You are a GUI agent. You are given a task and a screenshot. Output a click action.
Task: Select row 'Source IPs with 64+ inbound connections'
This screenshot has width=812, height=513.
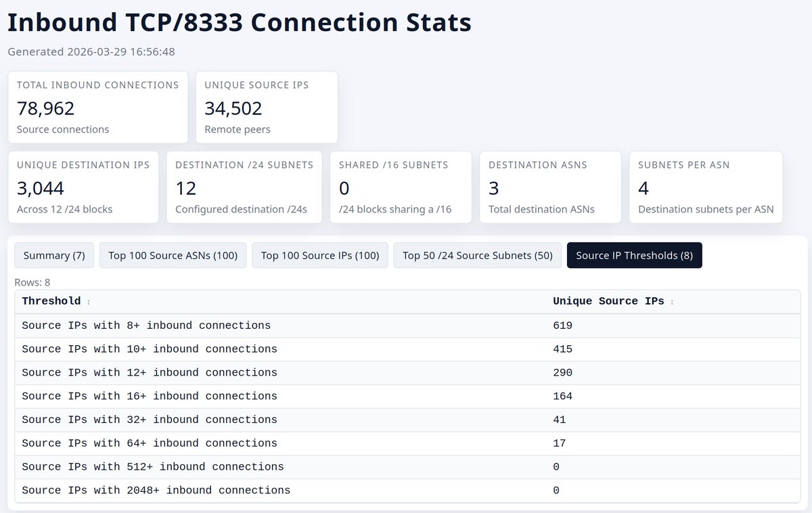coord(407,443)
